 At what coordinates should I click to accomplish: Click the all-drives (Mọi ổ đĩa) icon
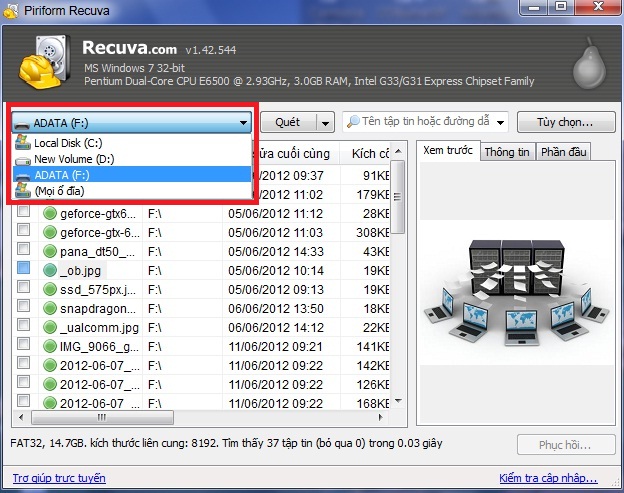(x=23, y=190)
